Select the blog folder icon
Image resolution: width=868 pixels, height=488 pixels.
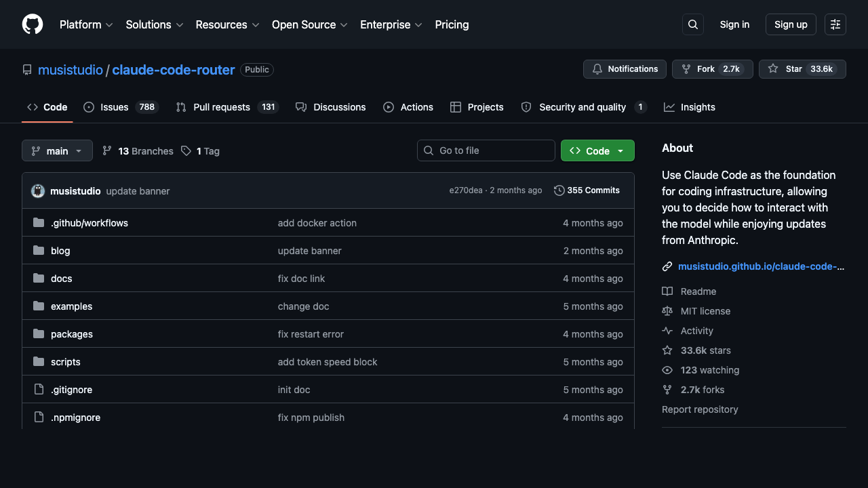[x=39, y=251]
